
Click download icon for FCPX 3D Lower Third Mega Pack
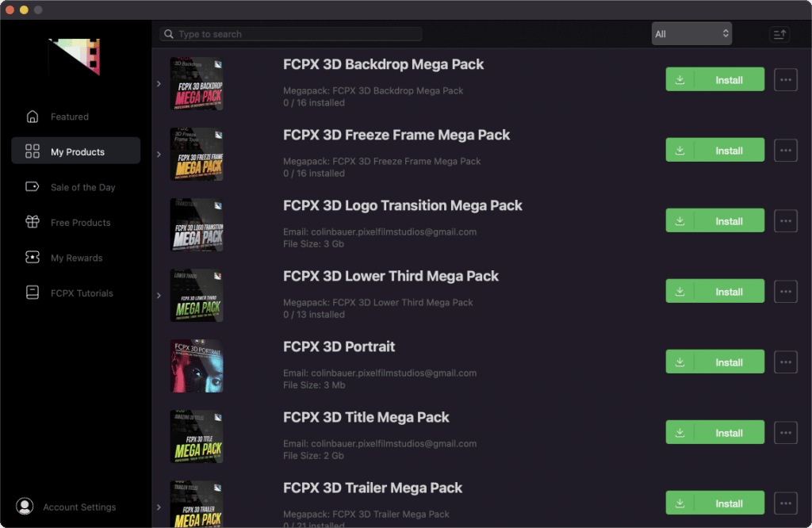click(x=680, y=292)
